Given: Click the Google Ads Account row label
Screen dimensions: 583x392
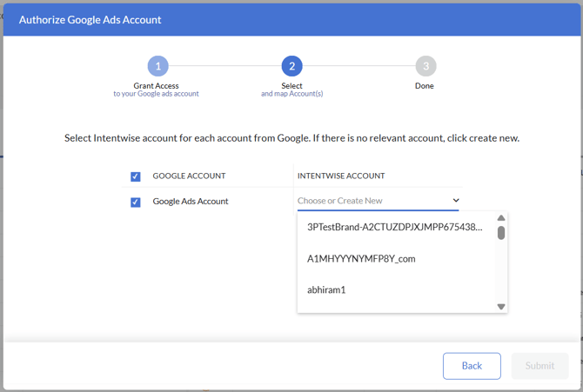Looking at the screenshot, I should click(191, 202).
